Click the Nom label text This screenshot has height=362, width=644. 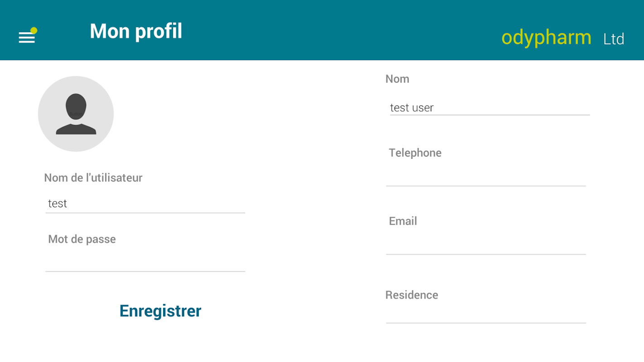(397, 79)
